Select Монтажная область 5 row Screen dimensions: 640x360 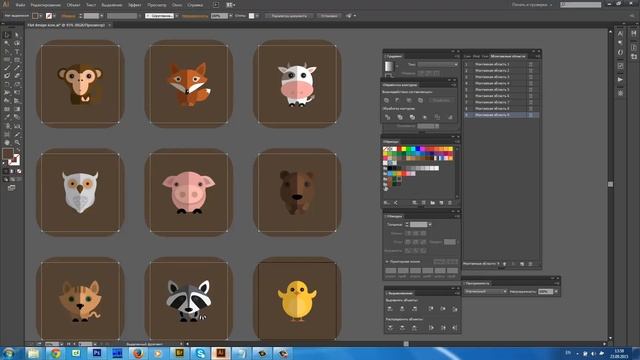coord(501,90)
